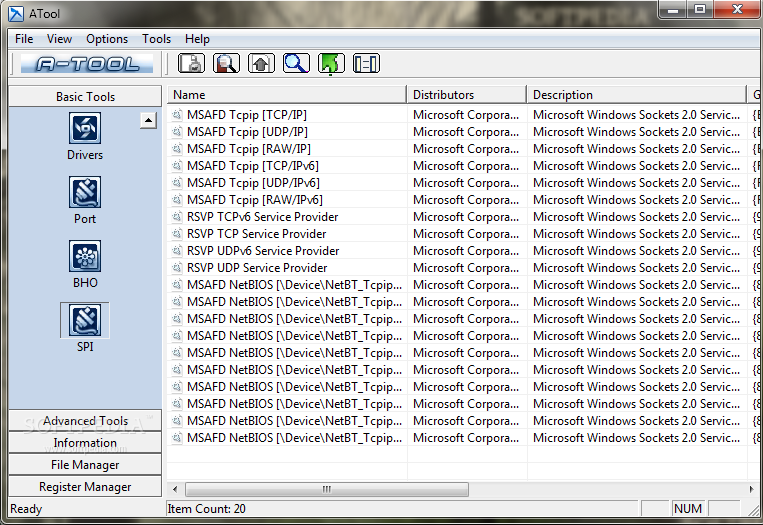Click the gray up-arrow page toolbar icon
This screenshot has width=763, height=525.
click(261, 64)
